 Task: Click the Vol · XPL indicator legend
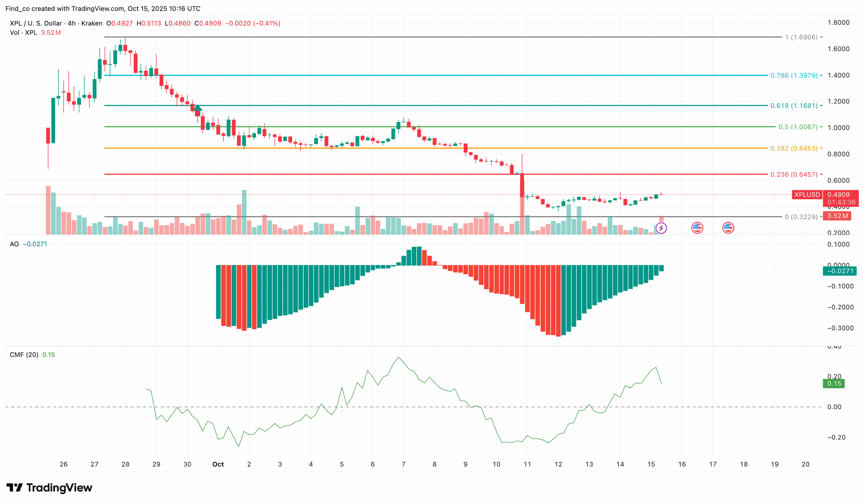point(23,33)
